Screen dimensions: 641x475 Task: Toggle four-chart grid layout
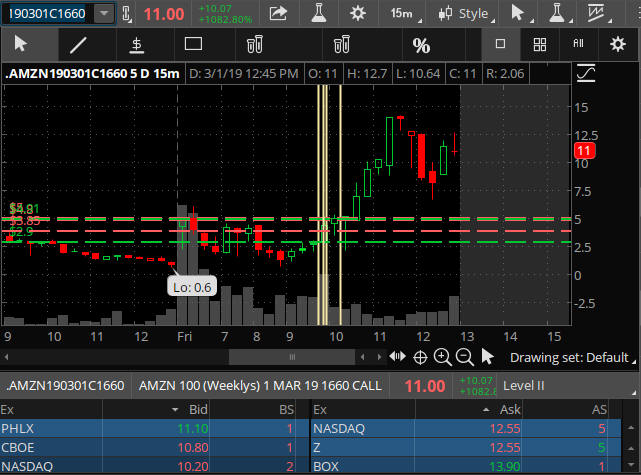point(539,45)
